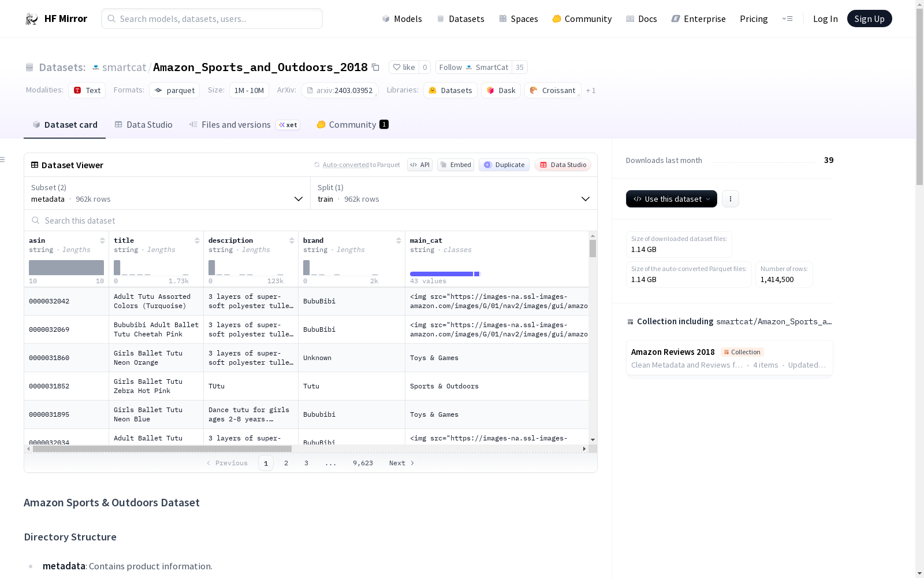Sort the brand column
This screenshot has height=578, width=924.
point(398,240)
